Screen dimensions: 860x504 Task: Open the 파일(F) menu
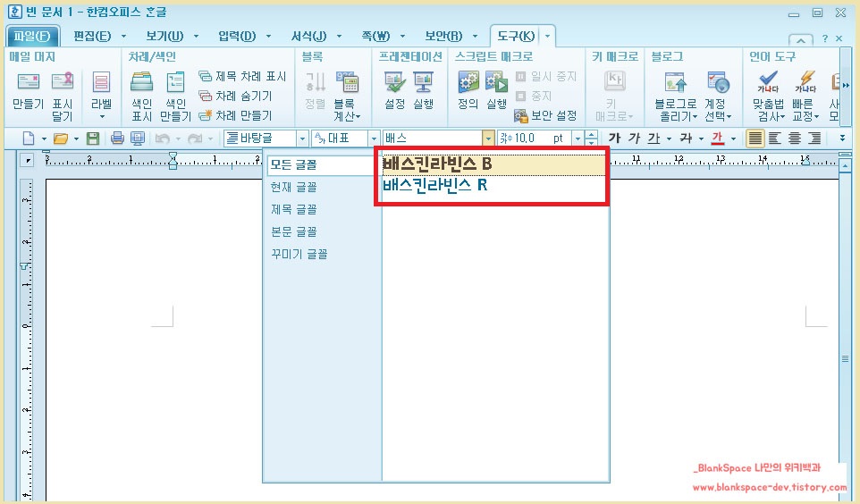[x=32, y=37]
